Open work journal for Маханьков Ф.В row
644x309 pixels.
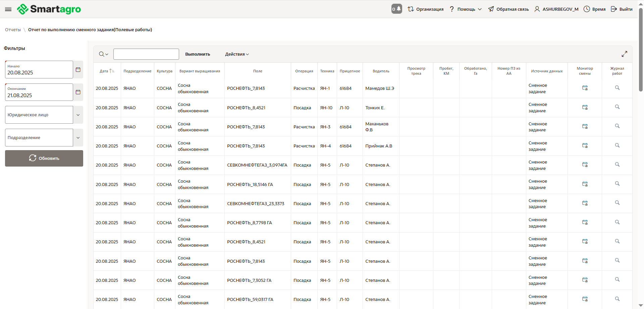(x=617, y=126)
